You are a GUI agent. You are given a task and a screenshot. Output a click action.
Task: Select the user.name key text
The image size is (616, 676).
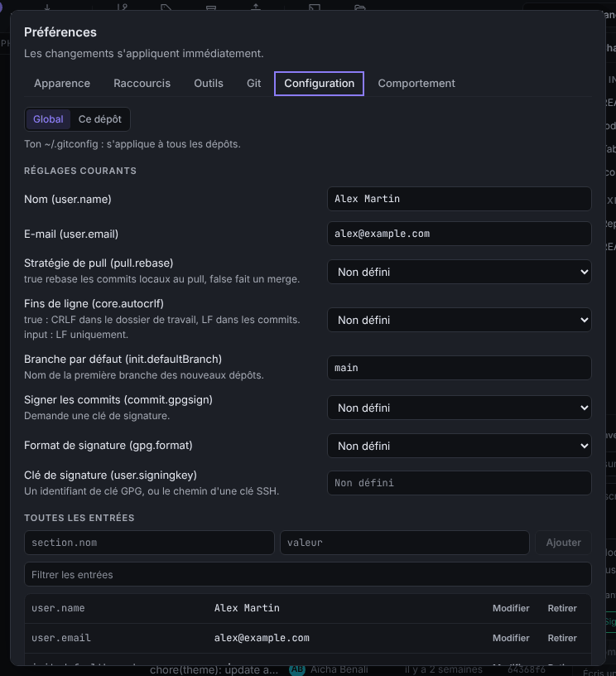point(58,608)
